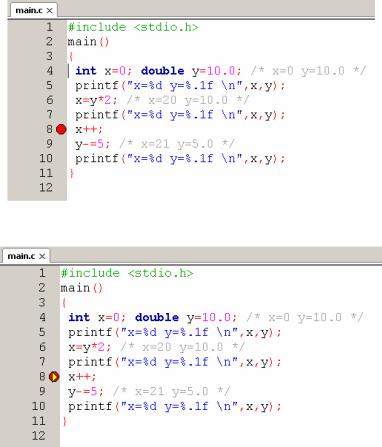Click the red breakpoint dot on line 8
382x447 pixels.
(61, 129)
